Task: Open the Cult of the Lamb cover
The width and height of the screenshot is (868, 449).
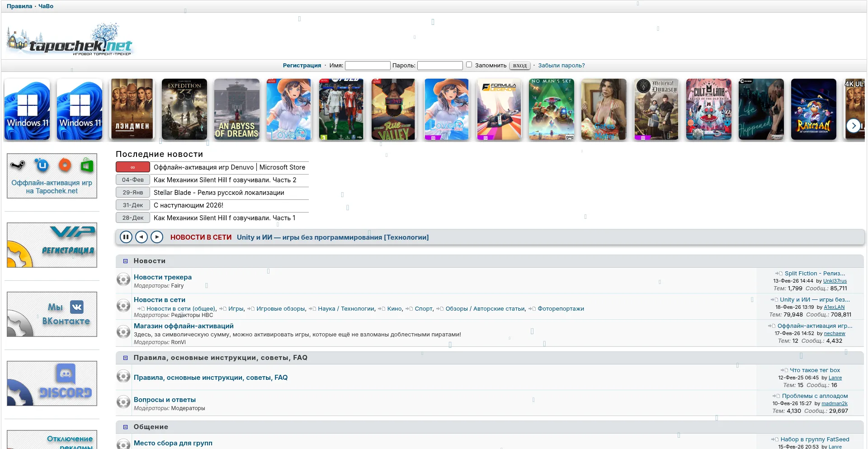Action: click(x=709, y=109)
